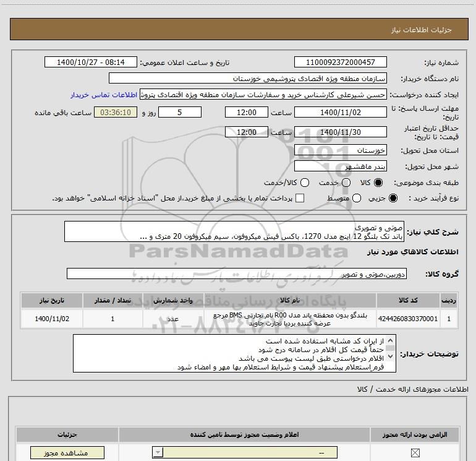Image resolution: width=476 pixels, height=461 pixels.
Task: Click the buyer notes scroll up arrow
Action: pyautogui.click(x=391, y=340)
